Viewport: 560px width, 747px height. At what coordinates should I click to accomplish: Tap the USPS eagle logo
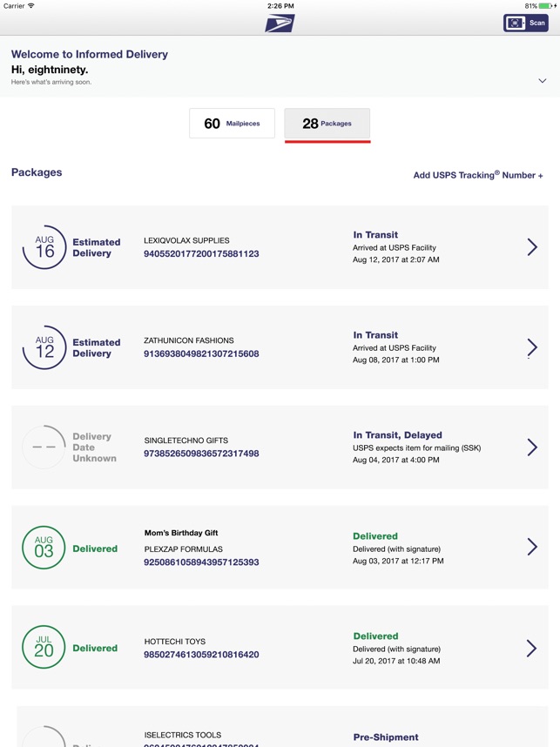280,24
